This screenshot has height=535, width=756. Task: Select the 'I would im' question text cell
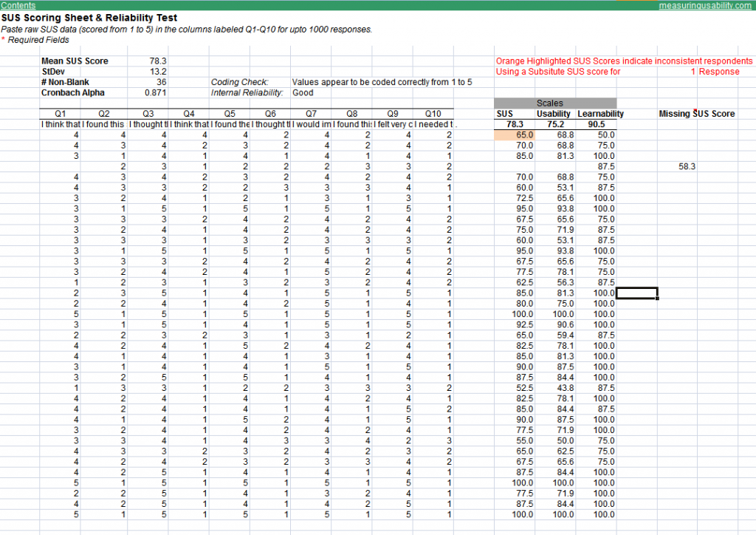[x=312, y=124]
